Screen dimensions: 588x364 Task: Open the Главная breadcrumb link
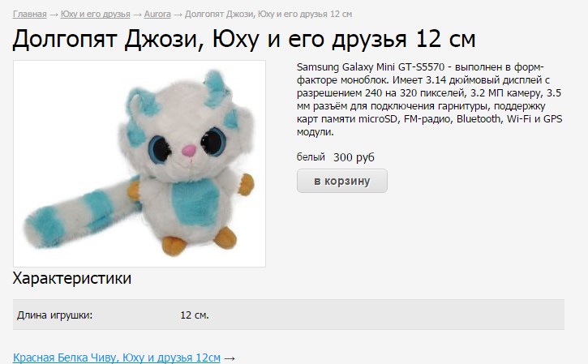tap(30, 15)
